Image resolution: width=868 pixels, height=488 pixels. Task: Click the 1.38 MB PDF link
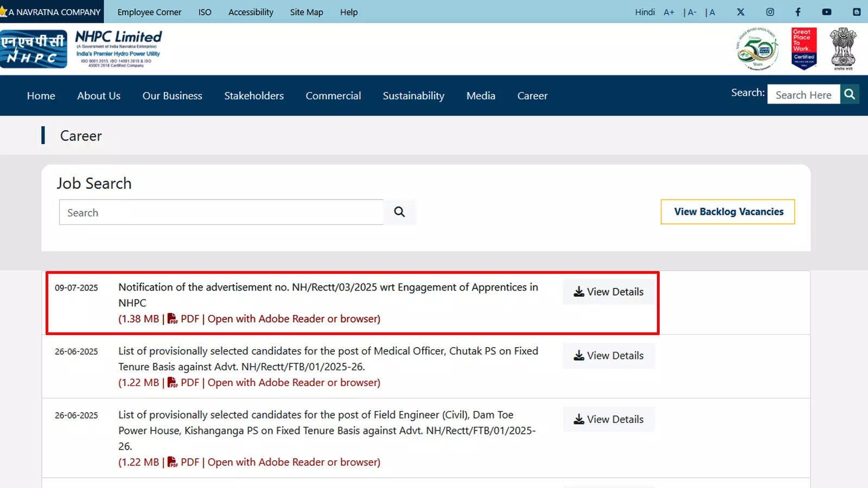click(249, 319)
